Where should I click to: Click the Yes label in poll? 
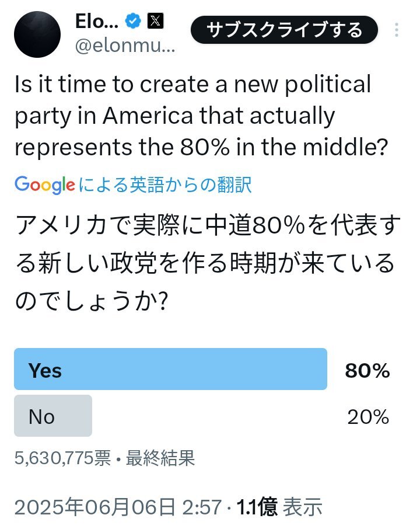(x=45, y=370)
